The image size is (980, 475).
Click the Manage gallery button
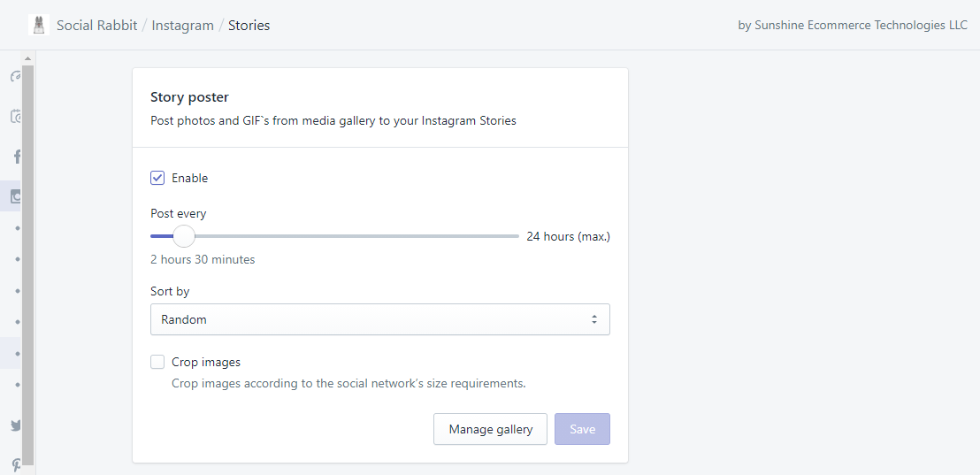[x=490, y=429]
